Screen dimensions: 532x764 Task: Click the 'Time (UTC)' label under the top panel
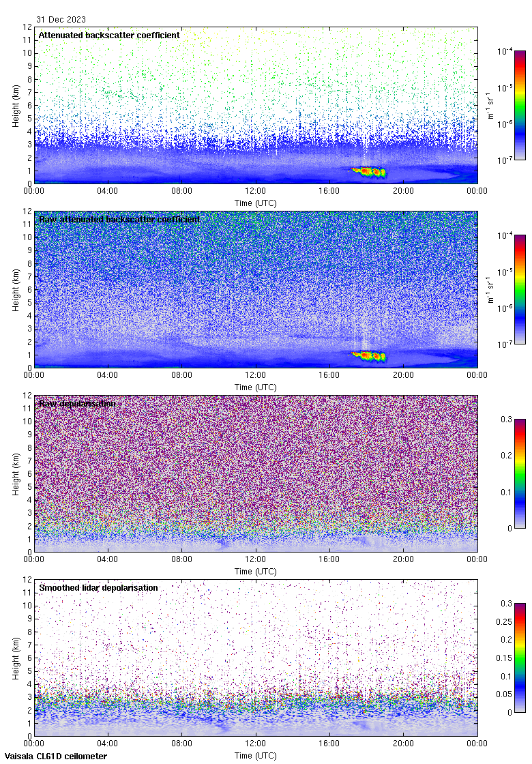click(x=256, y=203)
